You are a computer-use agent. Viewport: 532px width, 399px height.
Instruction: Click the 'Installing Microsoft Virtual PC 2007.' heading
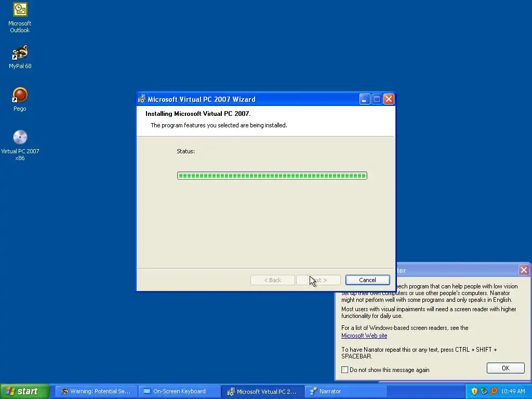198,114
